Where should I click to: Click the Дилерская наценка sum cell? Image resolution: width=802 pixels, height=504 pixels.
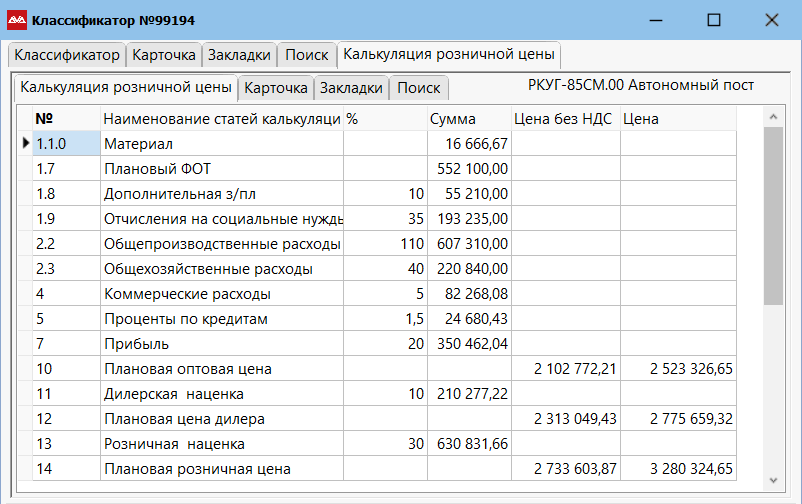(x=468, y=394)
